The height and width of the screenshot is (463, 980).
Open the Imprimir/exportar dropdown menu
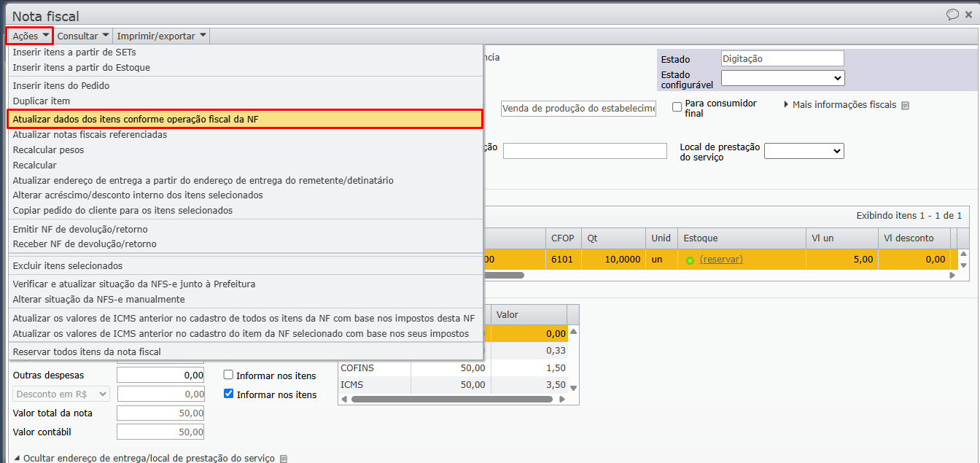coord(162,35)
